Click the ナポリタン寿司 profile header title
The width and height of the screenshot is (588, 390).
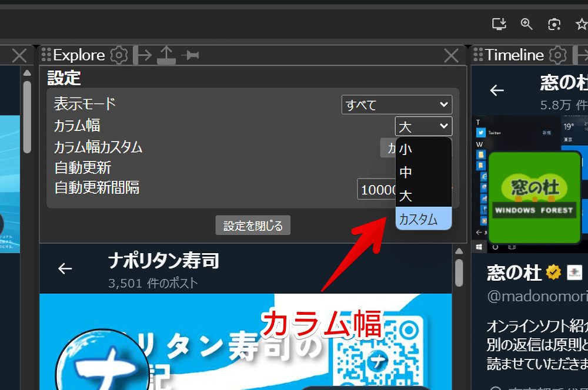[x=163, y=260]
